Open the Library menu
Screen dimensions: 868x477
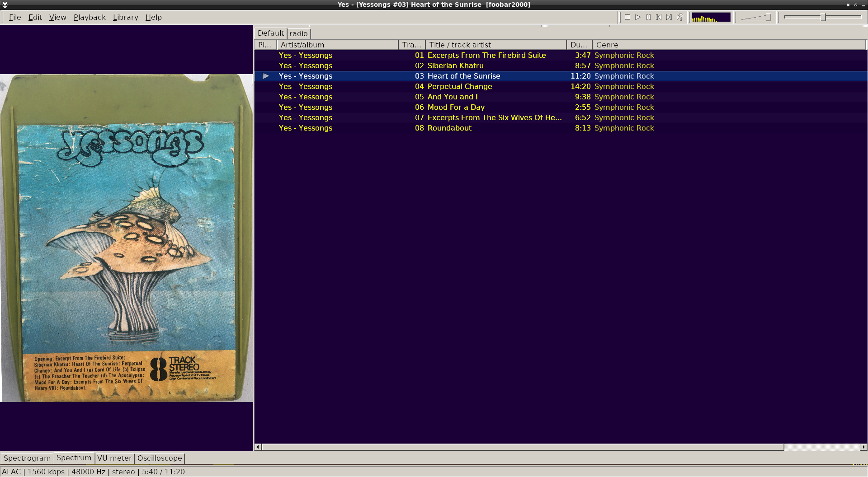[126, 17]
